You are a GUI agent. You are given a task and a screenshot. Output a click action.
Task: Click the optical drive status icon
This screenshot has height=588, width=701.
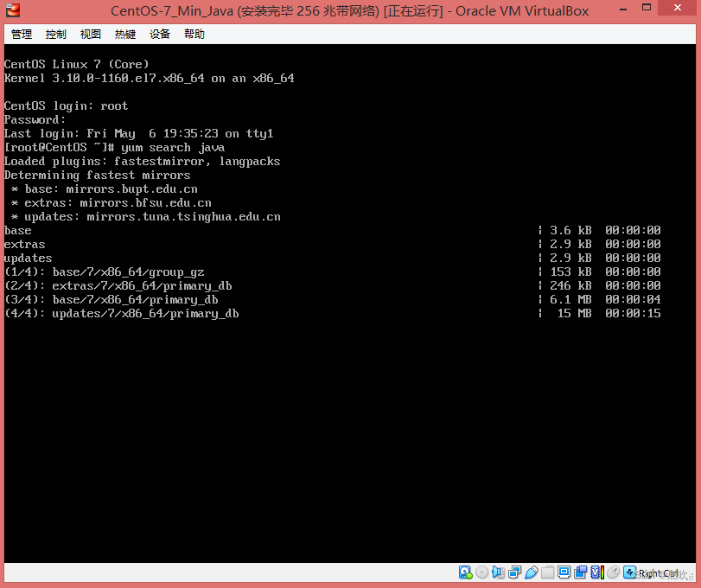coord(482,572)
